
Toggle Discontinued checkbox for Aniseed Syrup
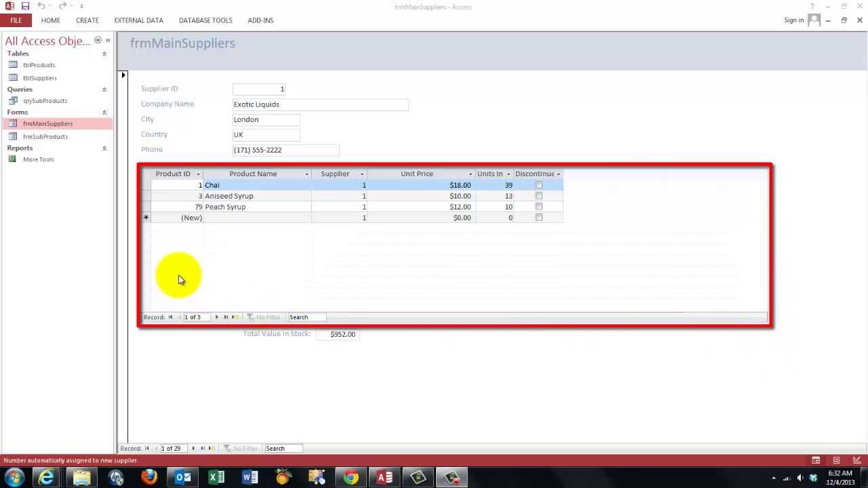click(538, 196)
